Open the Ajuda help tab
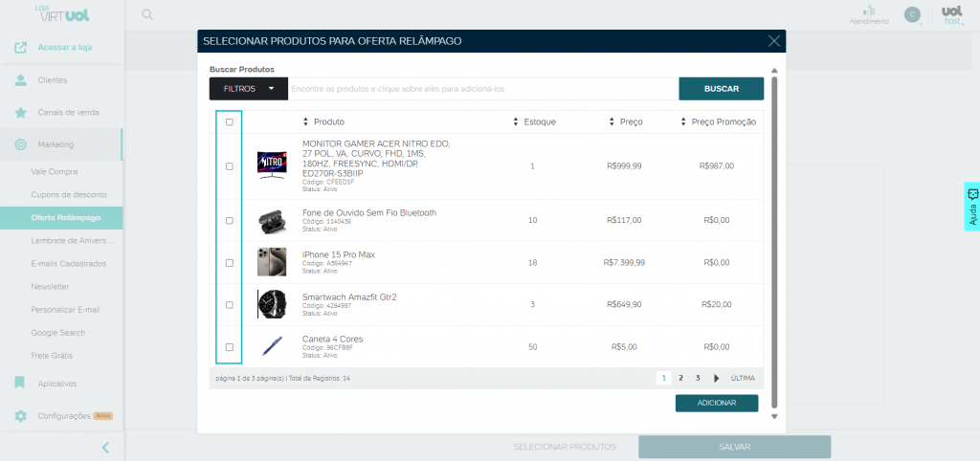Screen dimensions: 980x461 (972, 208)
